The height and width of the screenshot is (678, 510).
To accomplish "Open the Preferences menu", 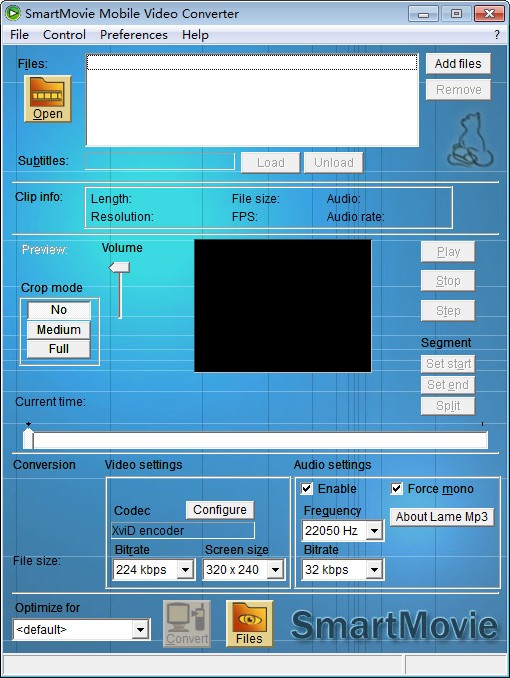I will (134, 35).
